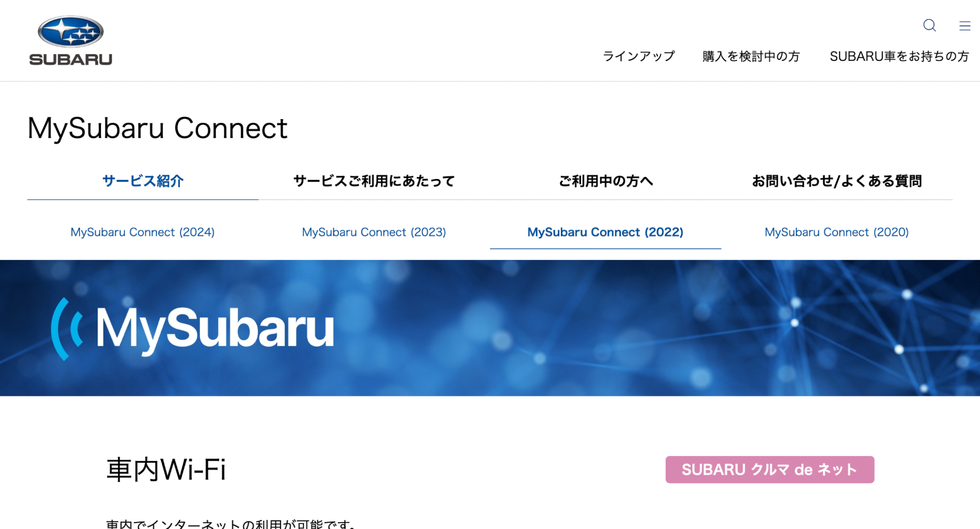Open the サービスご利用にあたって tab

tap(373, 180)
